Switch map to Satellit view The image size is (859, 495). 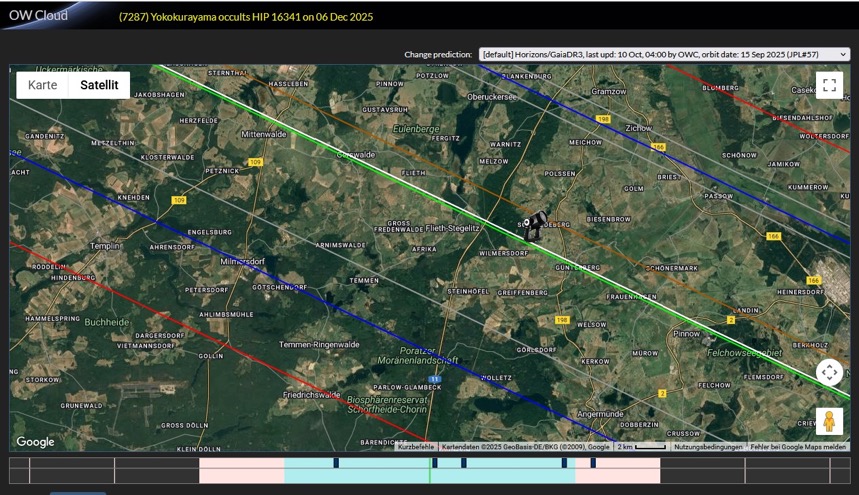99,85
